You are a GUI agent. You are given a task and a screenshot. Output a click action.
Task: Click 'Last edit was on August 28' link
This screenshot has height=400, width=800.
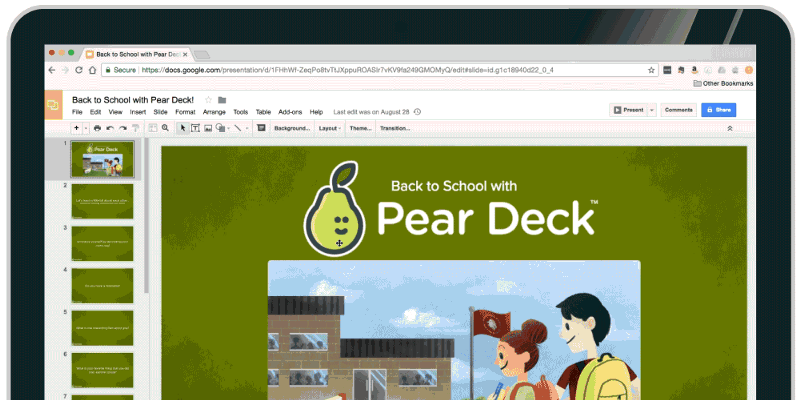(372, 112)
